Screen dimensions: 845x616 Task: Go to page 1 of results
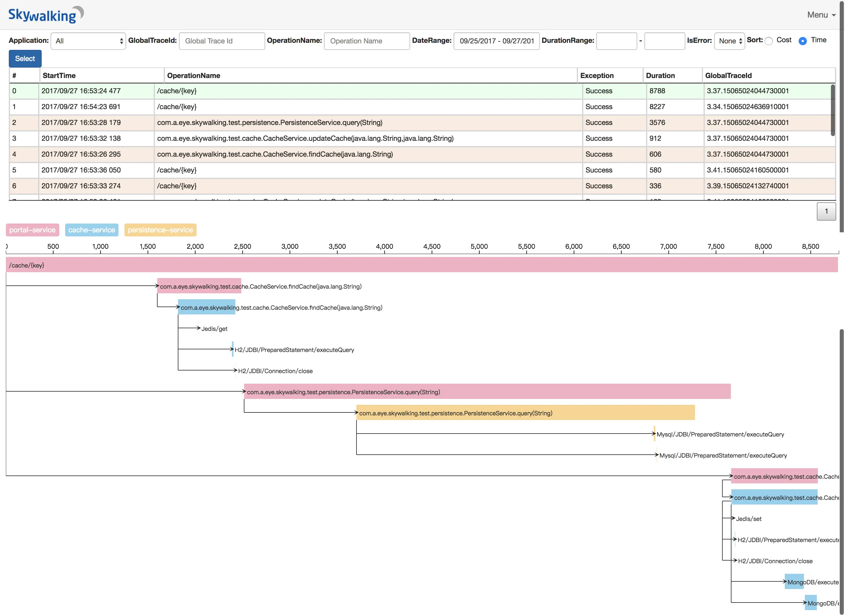(826, 211)
